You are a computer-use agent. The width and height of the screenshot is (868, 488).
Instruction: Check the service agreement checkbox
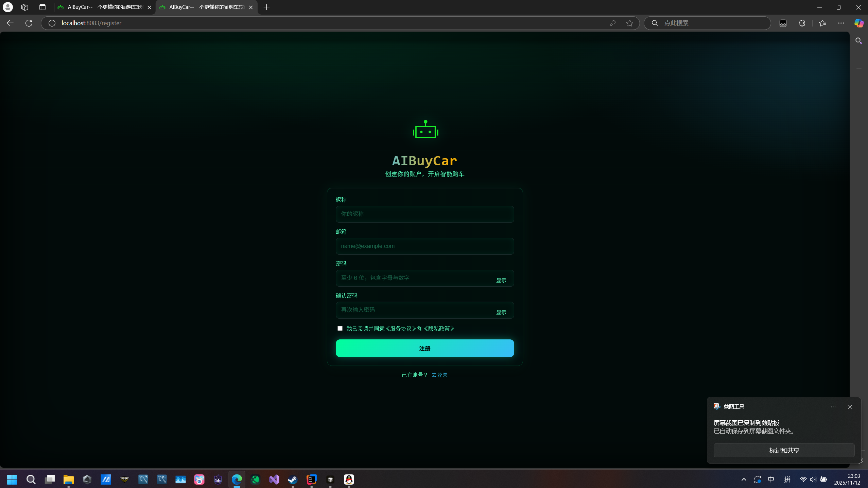pos(340,328)
